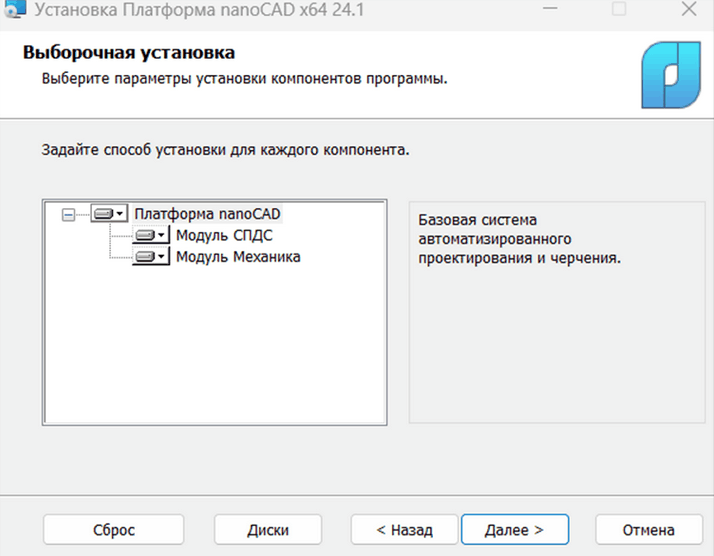Click empty area in component tree list
Screen dimensions: 714x556
pos(214,350)
